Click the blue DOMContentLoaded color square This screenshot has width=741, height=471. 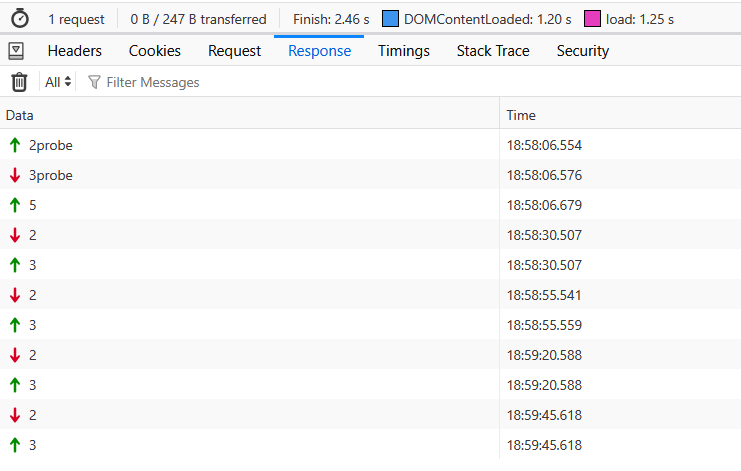[390, 19]
